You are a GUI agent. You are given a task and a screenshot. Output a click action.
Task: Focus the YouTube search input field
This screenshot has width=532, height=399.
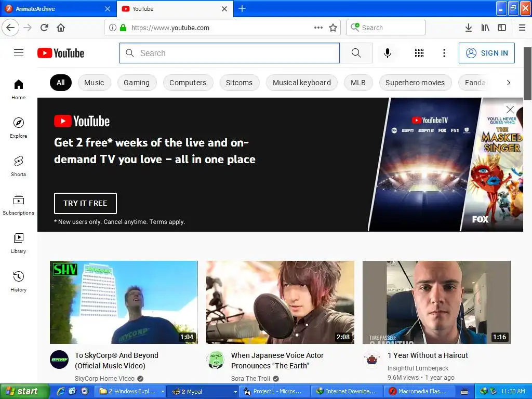[229, 53]
